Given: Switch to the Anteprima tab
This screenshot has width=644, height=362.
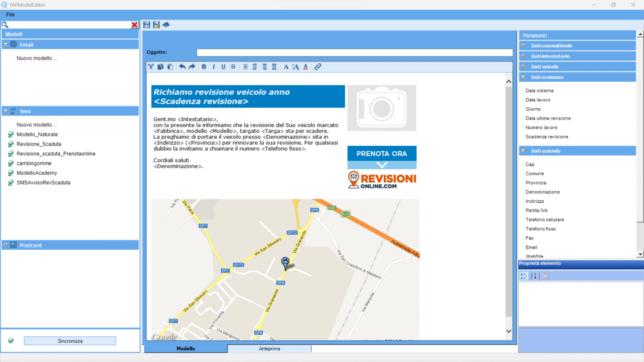Looking at the screenshot, I should pos(269,349).
